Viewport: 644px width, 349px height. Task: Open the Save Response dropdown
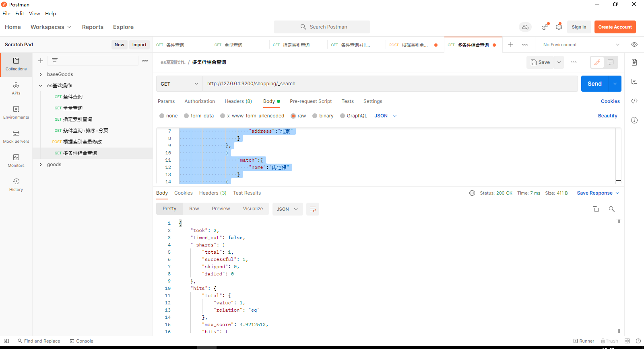click(x=598, y=193)
